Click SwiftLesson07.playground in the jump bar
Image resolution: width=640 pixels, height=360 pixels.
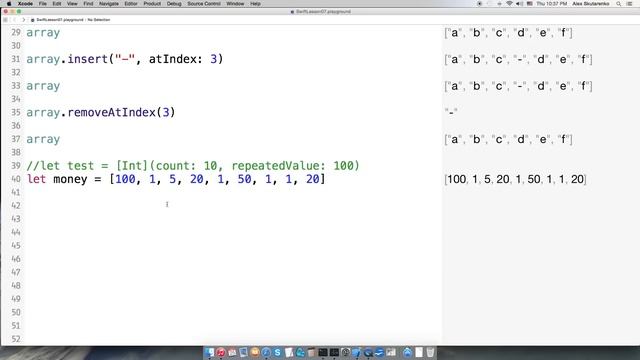coord(59,20)
